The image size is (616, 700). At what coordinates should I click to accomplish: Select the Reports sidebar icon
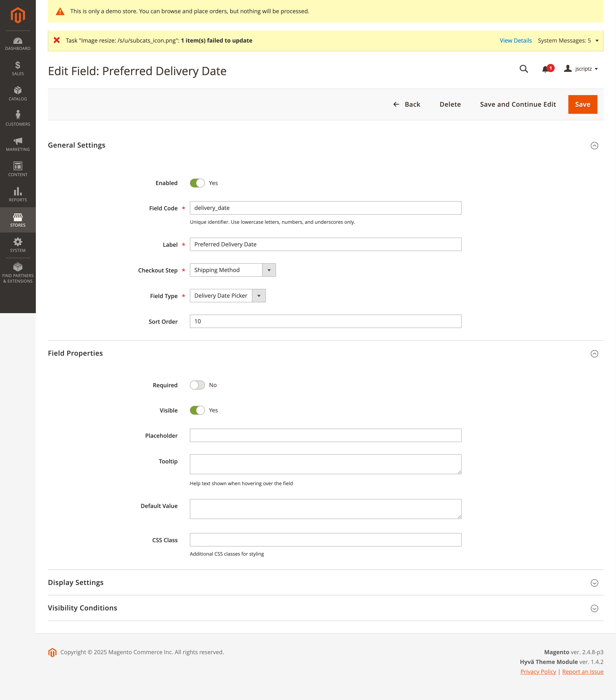18,194
